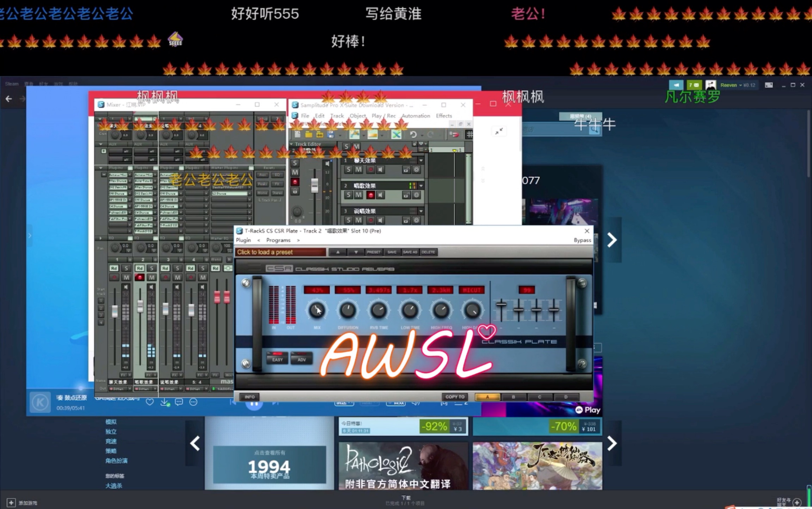The height and width of the screenshot is (509, 812).
Task: Expand track 2 name dropdown arrow
Action: point(421,186)
